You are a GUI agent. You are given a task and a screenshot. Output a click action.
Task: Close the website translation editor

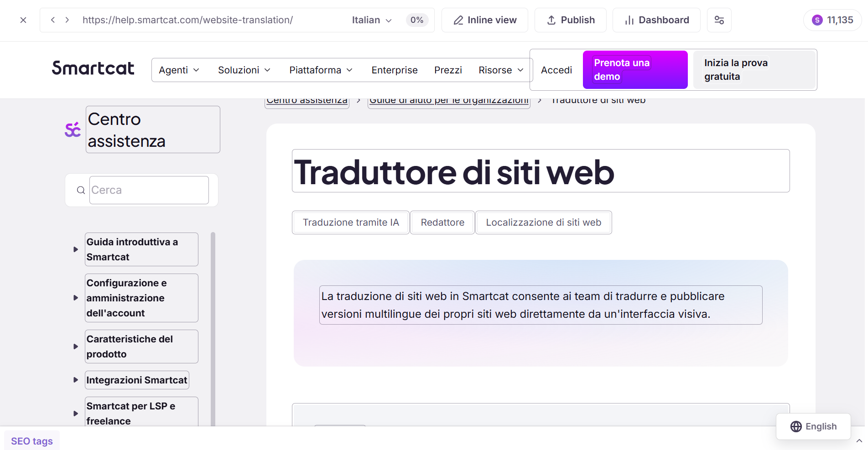[23, 20]
